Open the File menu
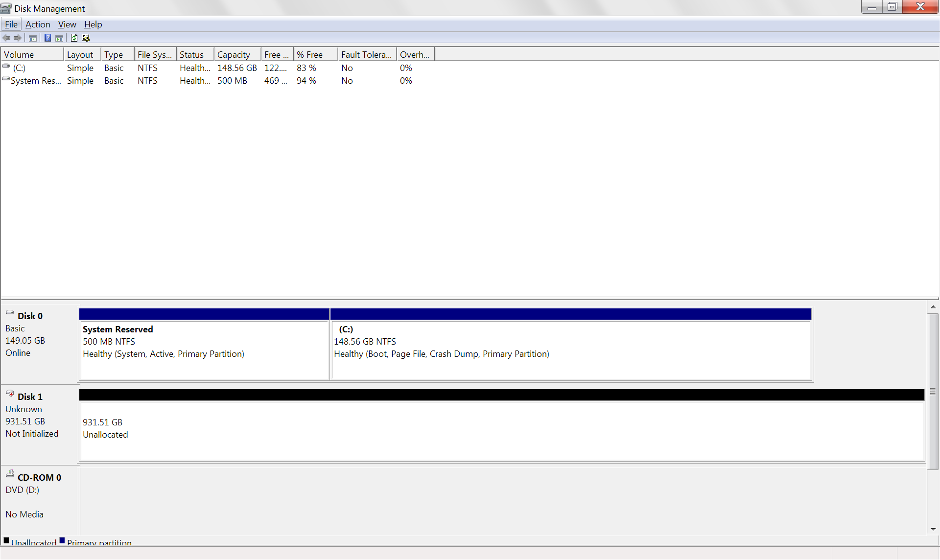The height and width of the screenshot is (560, 940). click(x=11, y=24)
